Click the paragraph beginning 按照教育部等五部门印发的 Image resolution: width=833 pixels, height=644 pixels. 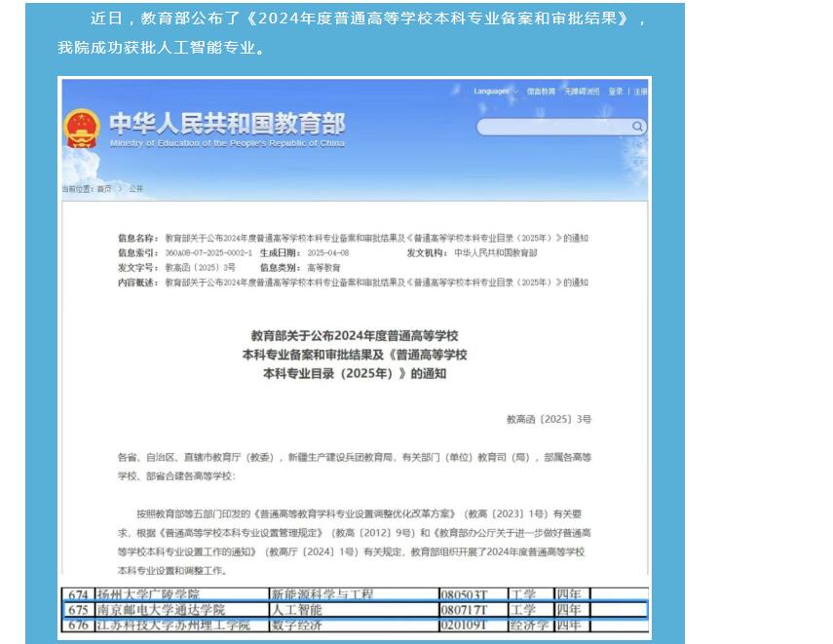click(x=355, y=543)
